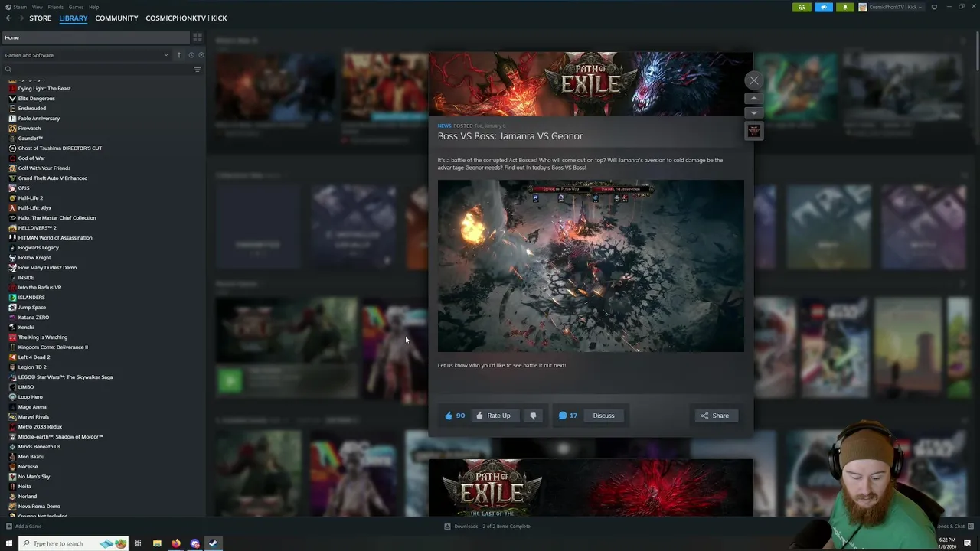Select Grand Theft Auto V Enhanced
The image size is (980, 551).
(x=52, y=178)
